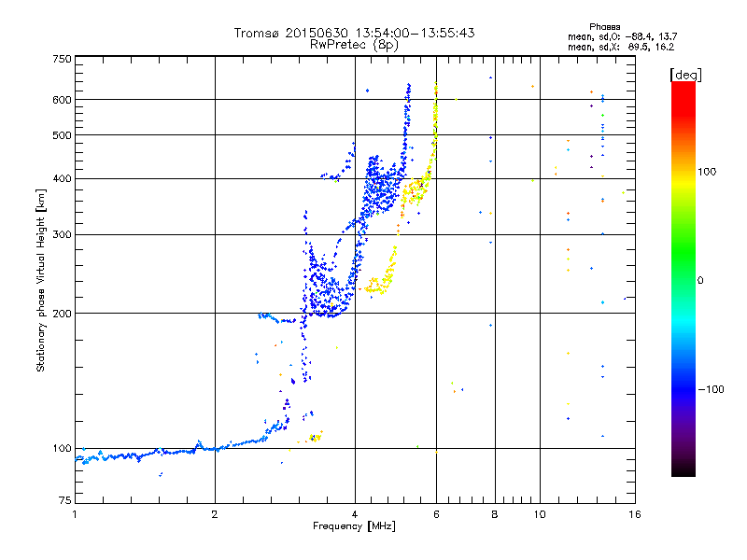Image resolution: width=747 pixels, height=560 pixels.
Task: Click the plot title 'Tromsø 20150630 13:54:00-13:55:43'
Action: pyautogui.click(x=354, y=33)
